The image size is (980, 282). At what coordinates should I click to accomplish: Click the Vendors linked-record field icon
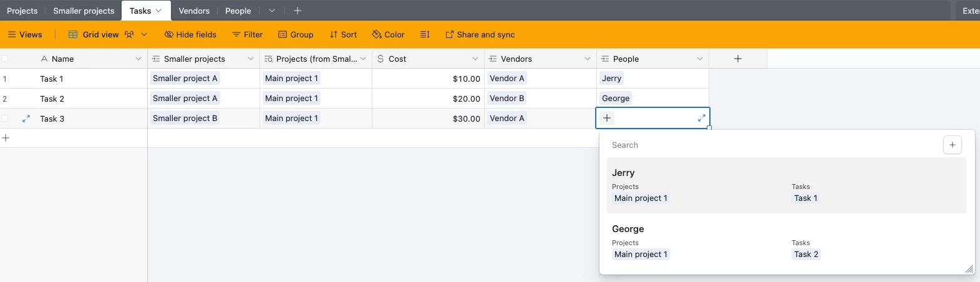493,59
